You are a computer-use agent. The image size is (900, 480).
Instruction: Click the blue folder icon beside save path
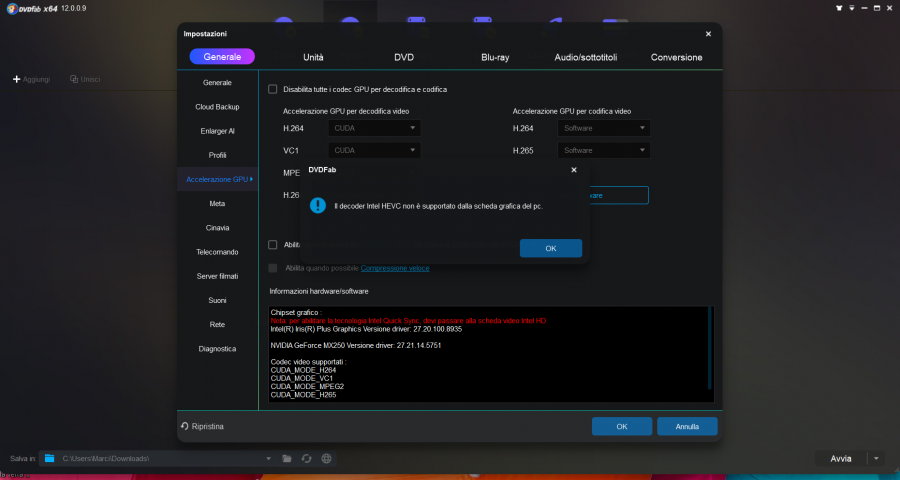point(50,458)
